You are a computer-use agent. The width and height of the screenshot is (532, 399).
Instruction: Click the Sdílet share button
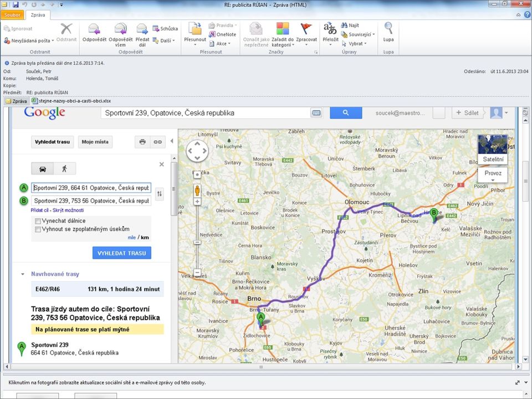coord(468,112)
